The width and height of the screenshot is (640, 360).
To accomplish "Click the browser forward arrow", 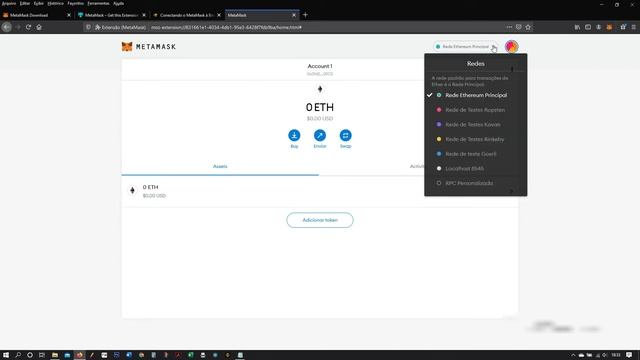I will pos(18,27).
